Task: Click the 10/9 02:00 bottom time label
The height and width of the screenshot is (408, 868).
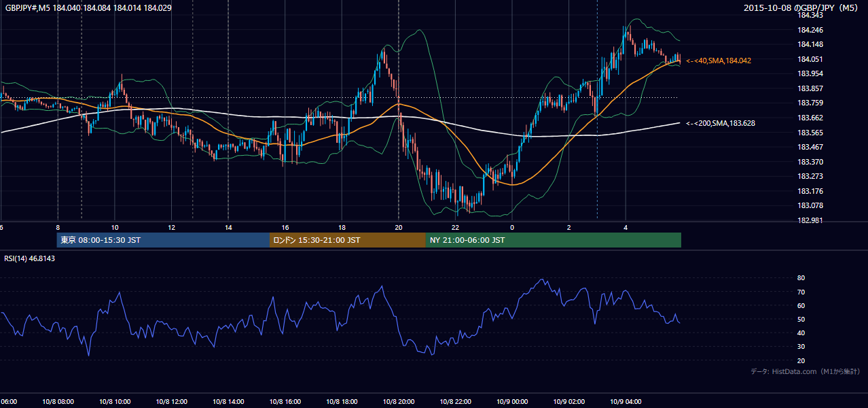Action: coord(568,402)
